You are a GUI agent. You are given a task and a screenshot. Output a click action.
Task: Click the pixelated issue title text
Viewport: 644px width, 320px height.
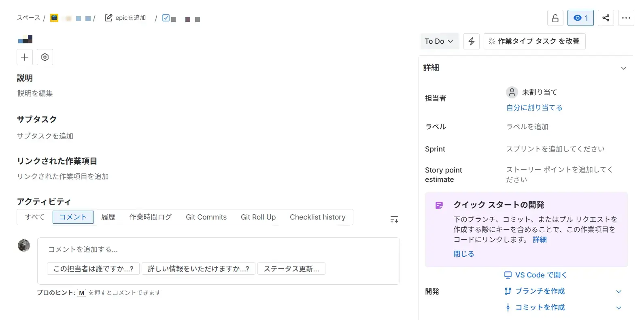pyautogui.click(x=25, y=39)
